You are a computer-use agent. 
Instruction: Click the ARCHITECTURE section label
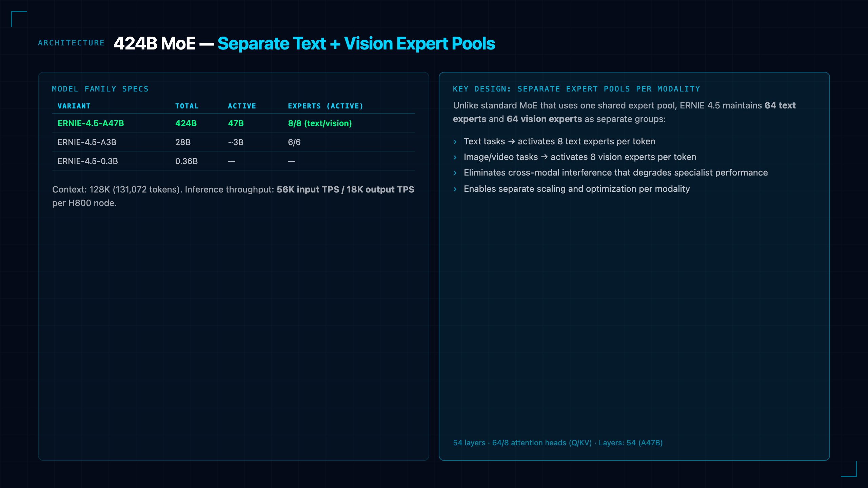click(71, 43)
